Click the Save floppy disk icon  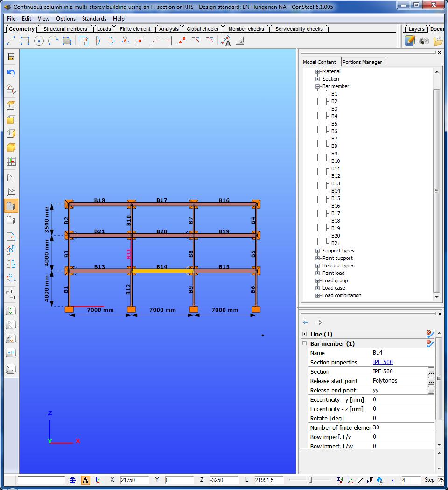(x=11, y=56)
